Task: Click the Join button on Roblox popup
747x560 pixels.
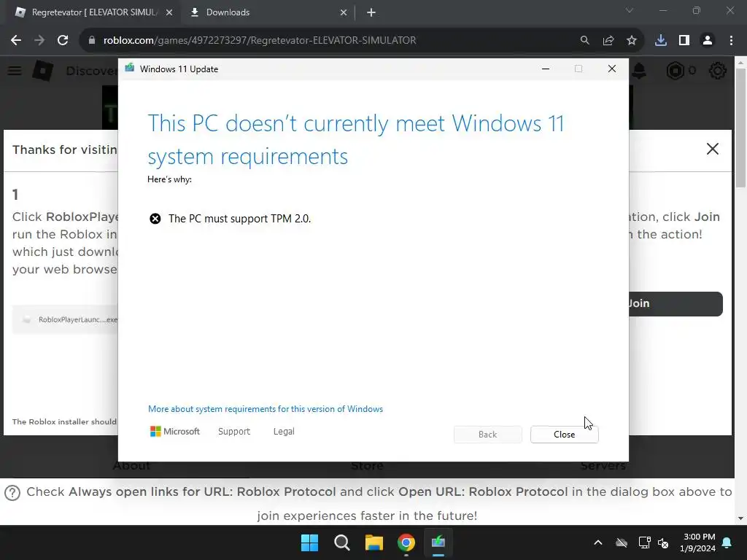Action: (676, 304)
